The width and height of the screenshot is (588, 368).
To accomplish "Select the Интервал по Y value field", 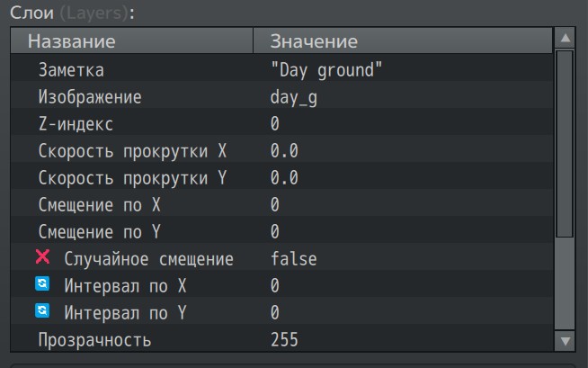I will tap(403, 313).
